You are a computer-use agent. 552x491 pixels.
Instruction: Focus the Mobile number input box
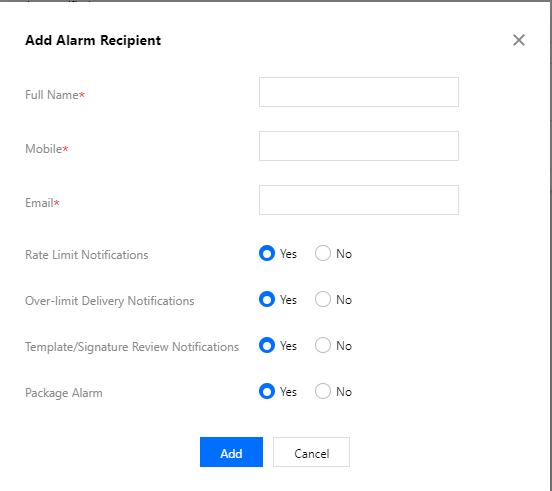coord(359,146)
